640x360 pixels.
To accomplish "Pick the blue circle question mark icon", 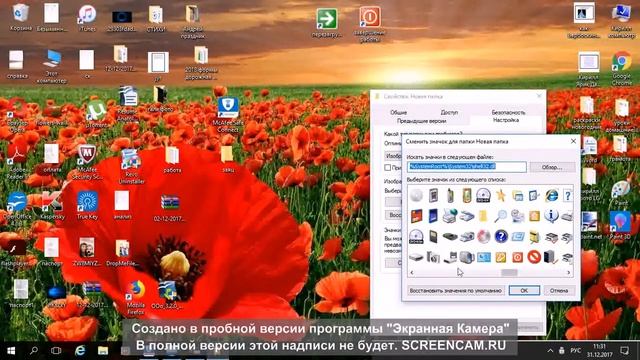I will 501,236.
